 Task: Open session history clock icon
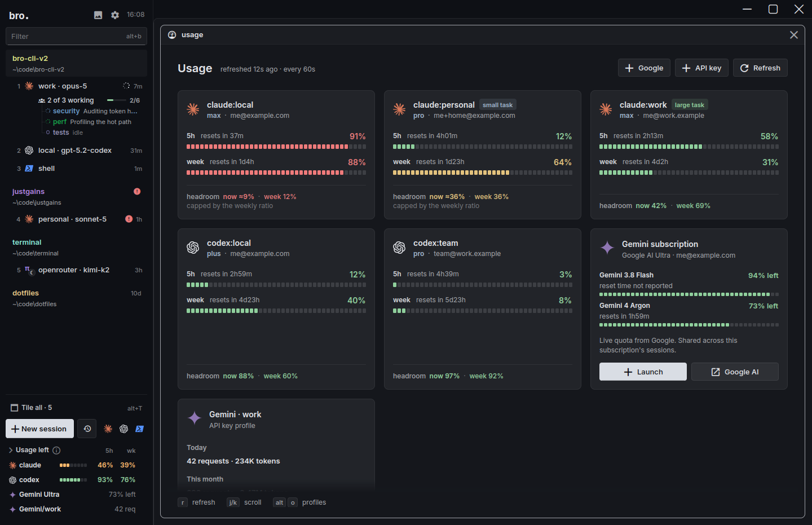(87, 429)
